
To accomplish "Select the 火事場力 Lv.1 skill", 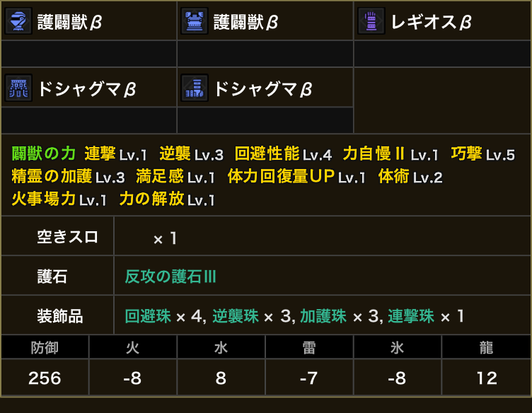I will (59, 199).
